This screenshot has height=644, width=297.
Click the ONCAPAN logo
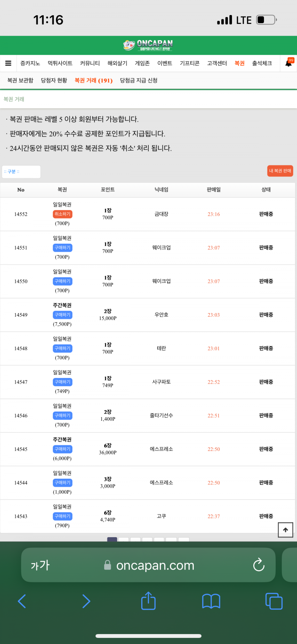(148, 45)
